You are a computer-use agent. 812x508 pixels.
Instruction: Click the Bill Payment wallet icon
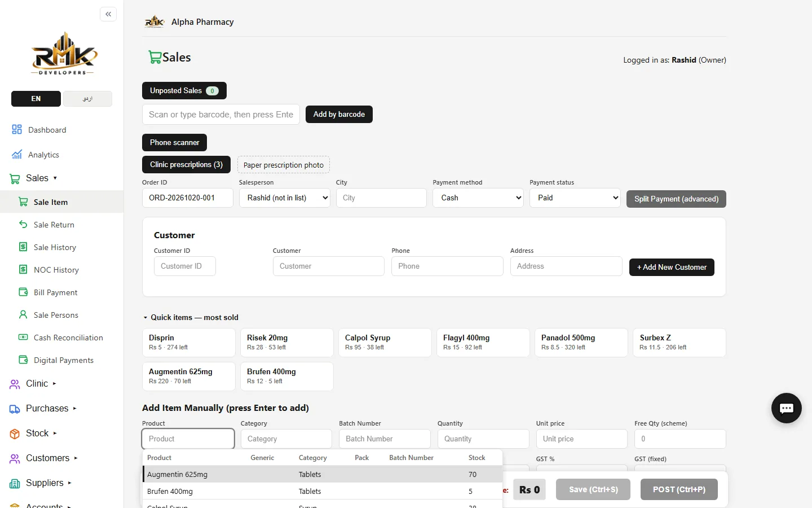[23, 292]
